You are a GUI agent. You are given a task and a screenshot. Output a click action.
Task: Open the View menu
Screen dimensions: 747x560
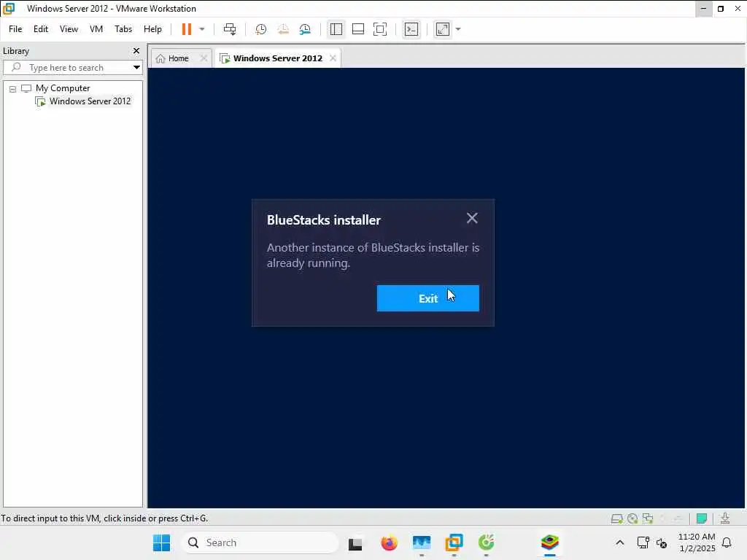coord(69,29)
